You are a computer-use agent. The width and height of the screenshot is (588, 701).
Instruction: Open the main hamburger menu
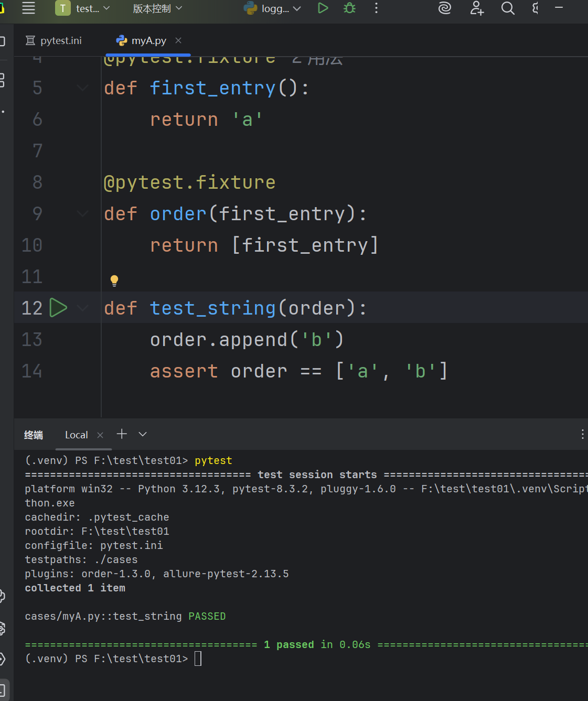28,8
